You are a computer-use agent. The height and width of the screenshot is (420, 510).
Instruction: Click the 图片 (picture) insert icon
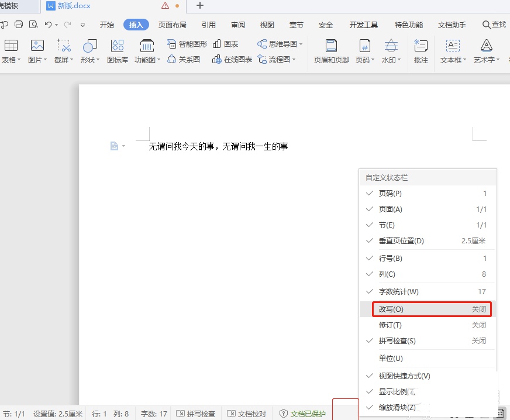[x=37, y=46]
